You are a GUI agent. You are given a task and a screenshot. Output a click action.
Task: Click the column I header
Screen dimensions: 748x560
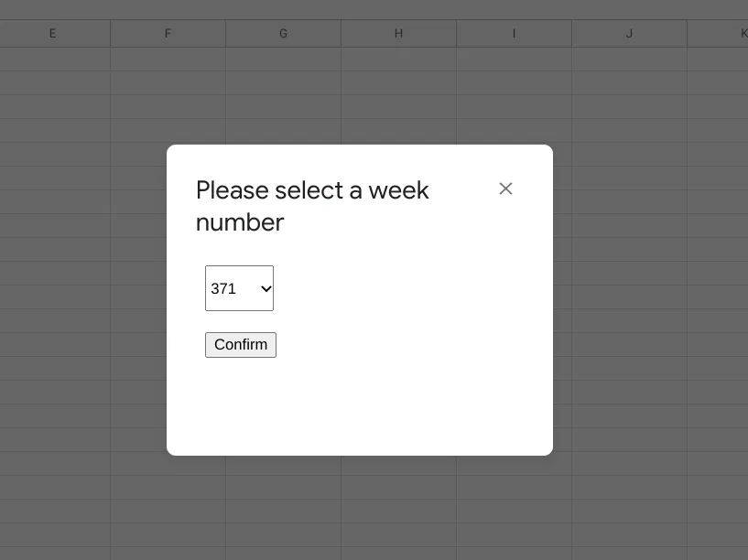click(514, 34)
